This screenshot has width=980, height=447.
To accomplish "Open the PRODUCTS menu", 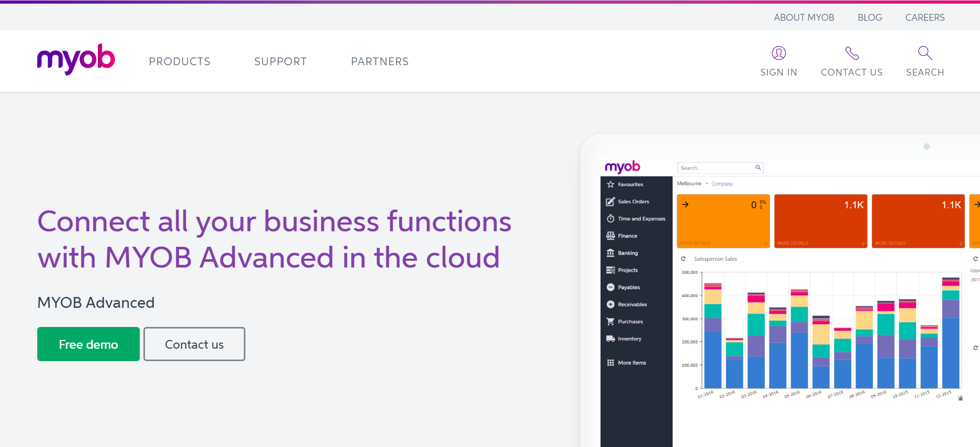I will 180,62.
